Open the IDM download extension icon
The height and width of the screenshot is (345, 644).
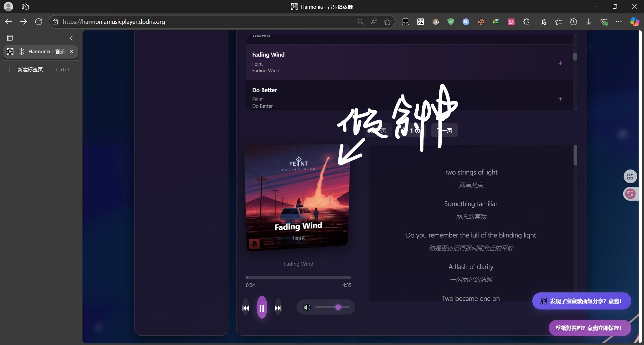[x=496, y=22]
